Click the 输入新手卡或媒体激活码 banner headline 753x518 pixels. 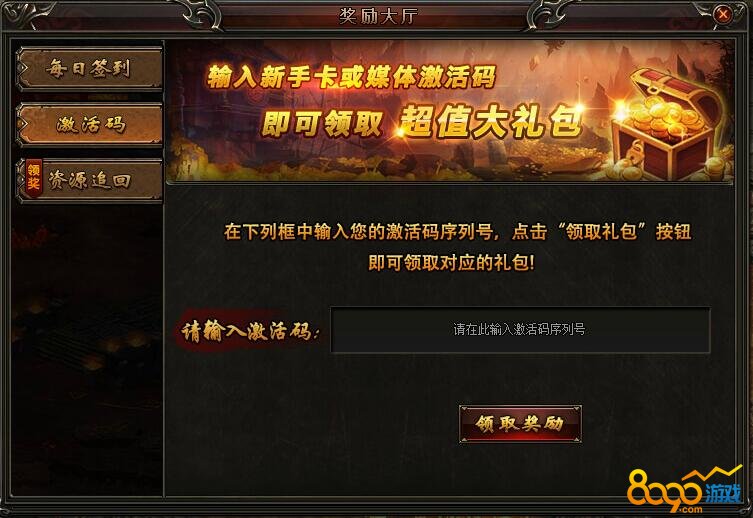click(x=351, y=77)
